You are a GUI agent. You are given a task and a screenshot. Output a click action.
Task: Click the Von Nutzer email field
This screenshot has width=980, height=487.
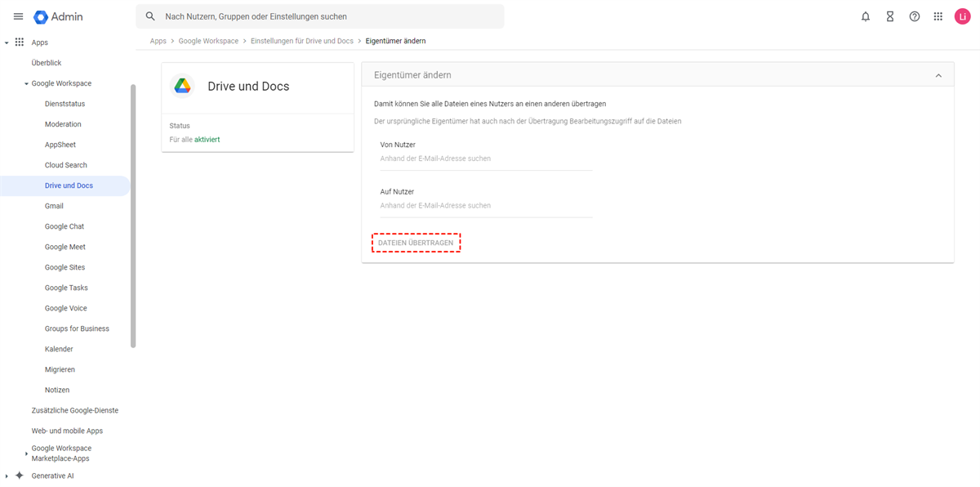[x=486, y=159]
